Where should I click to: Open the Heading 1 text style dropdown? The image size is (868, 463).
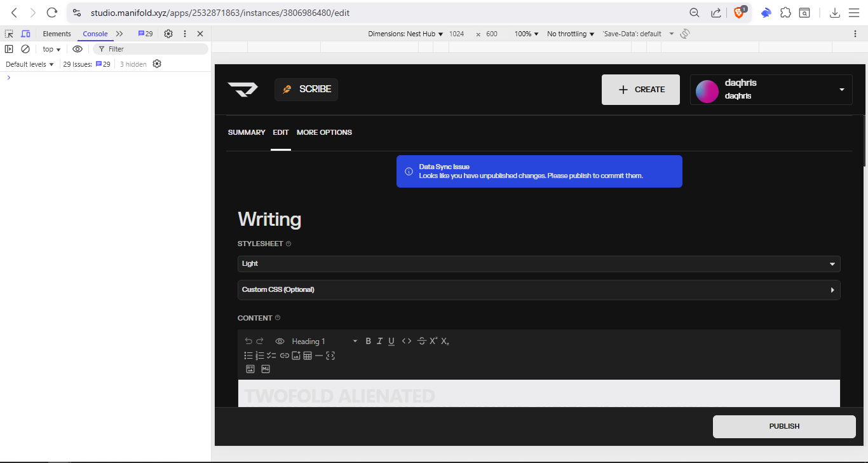coord(324,342)
